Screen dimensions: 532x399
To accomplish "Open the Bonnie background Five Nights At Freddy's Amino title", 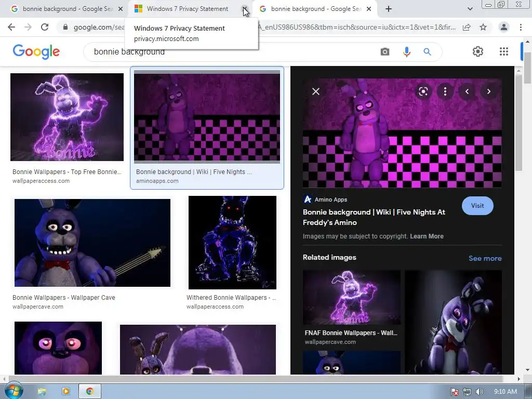I will tap(374, 217).
